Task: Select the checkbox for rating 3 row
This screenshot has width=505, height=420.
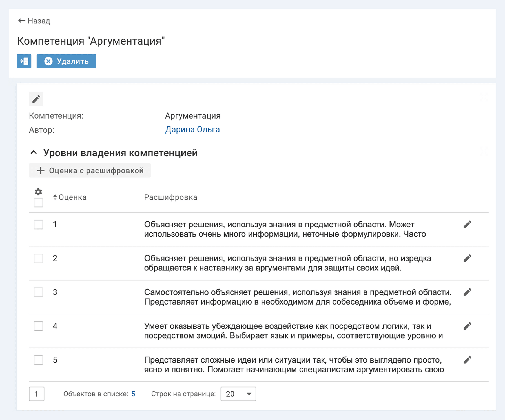Action: 38,292
